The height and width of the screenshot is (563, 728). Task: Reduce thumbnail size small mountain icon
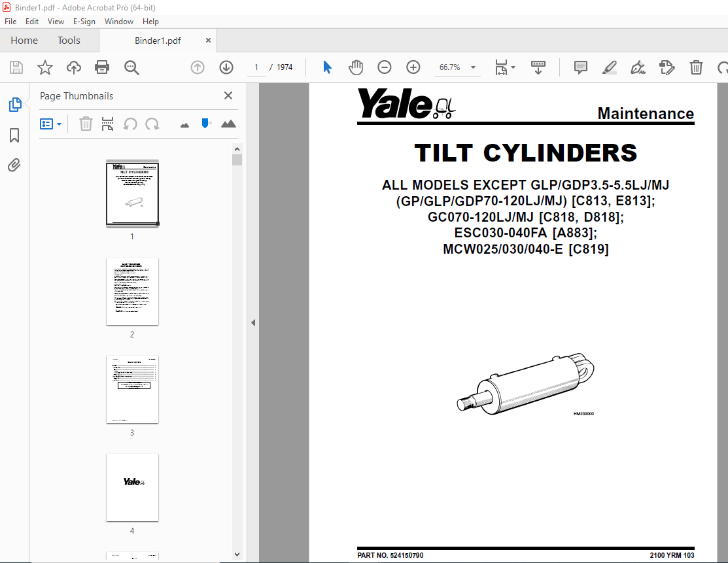point(185,126)
